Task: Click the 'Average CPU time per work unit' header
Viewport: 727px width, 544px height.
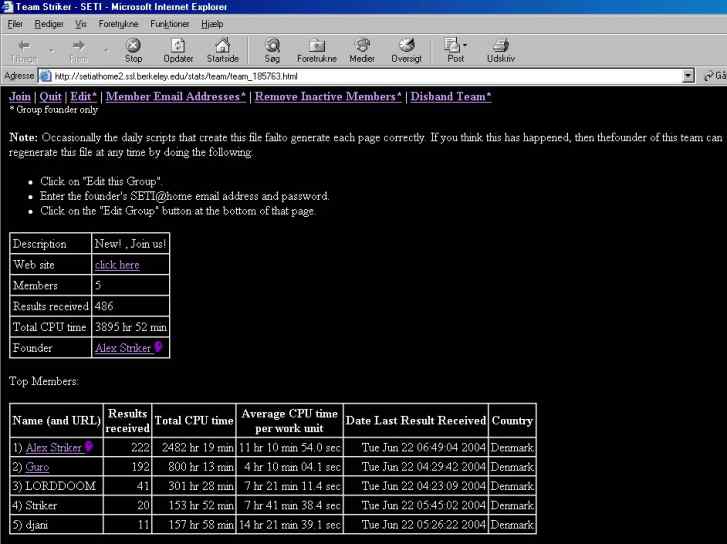Action: [289, 421]
